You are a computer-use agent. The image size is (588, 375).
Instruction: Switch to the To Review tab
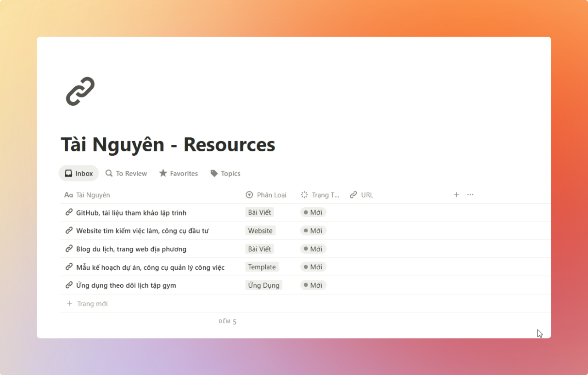tap(126, 173)
